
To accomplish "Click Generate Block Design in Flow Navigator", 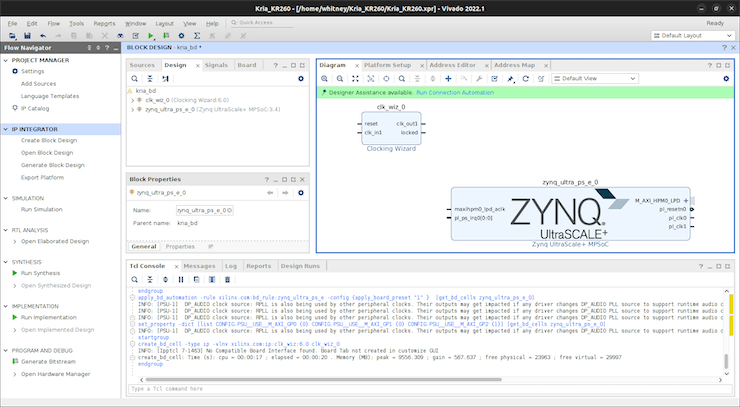I will (53, 165).
